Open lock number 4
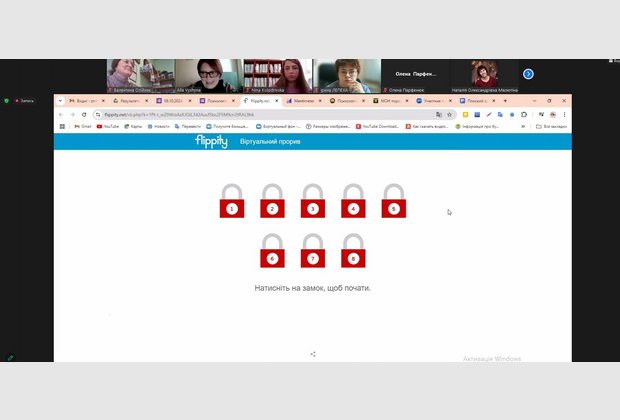The height and width of the screenshot is (420, 620). point(353,201)
